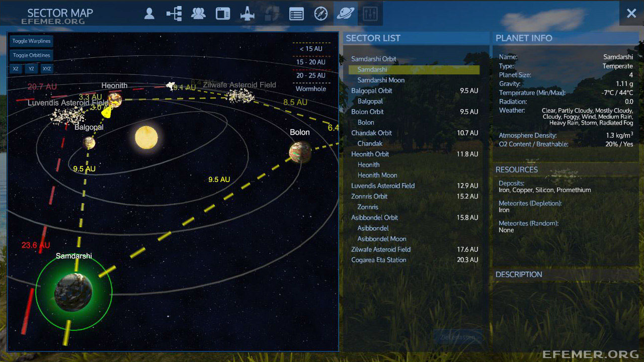
Task: Close the sector map with the X
Action: pos(631,14)
